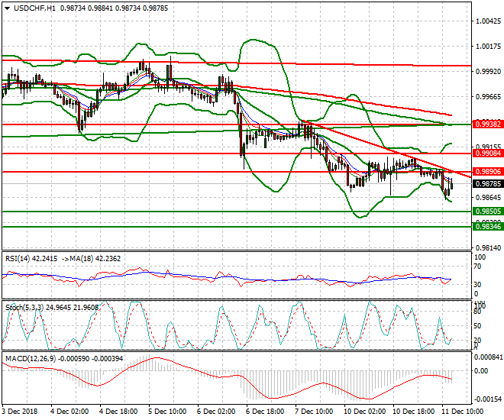Click the 7 Dec 10:00 time axis label

tap(313, 412)
